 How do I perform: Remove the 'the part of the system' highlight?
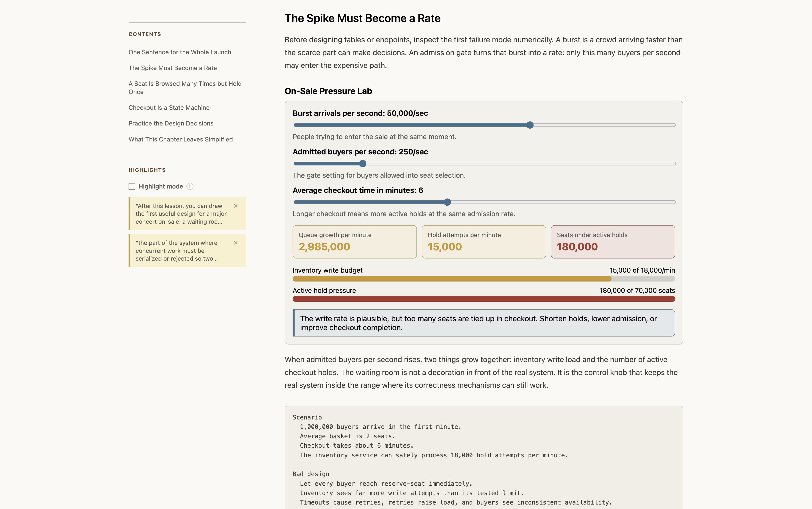(x=236, y=243)
